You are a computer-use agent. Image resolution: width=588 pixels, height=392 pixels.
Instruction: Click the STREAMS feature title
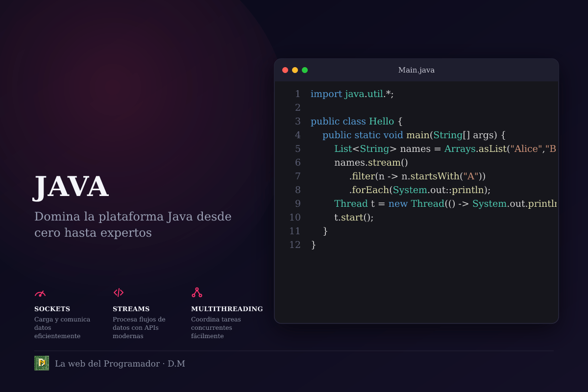(x=131, y=309)
